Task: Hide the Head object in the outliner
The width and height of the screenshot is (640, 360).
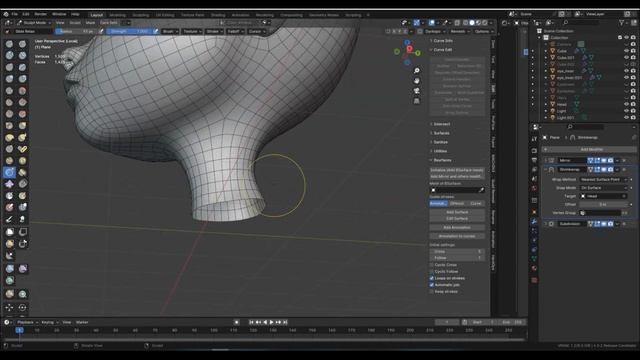Action: (x=626, y=104)
